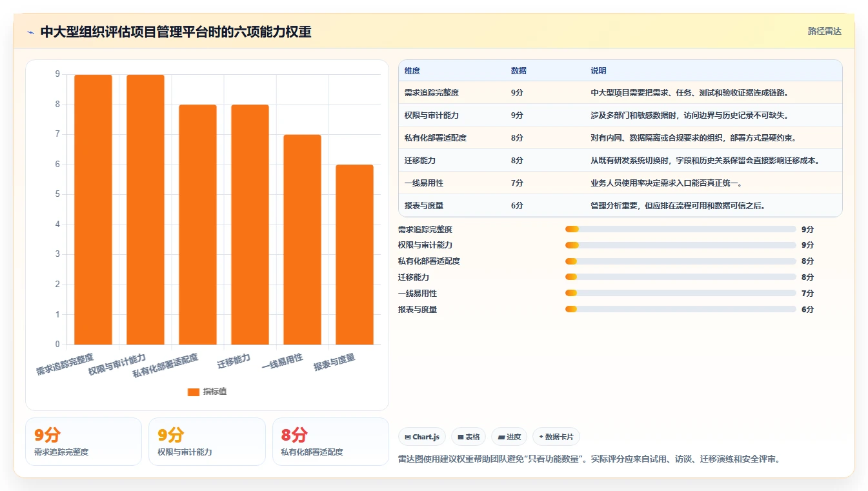Click the 私有化部署适配度 progress bar
Screen dimensions: 868x491
pyautogui.click(x=681, y=261)
